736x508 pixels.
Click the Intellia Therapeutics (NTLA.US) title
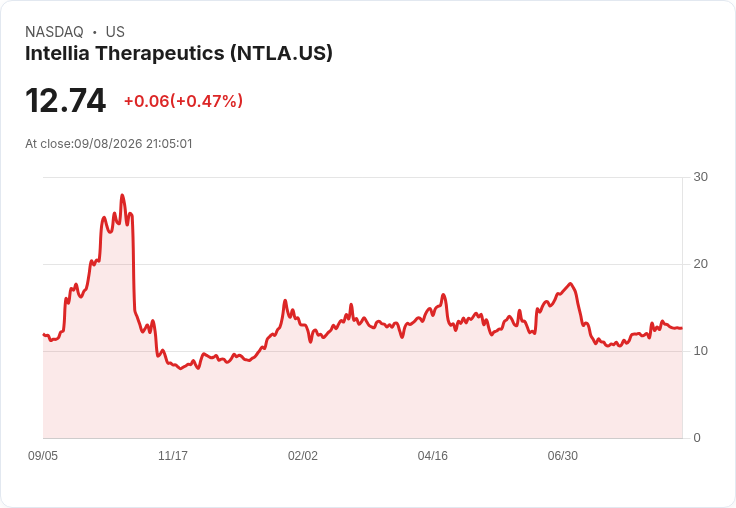[x=179, y=54]
